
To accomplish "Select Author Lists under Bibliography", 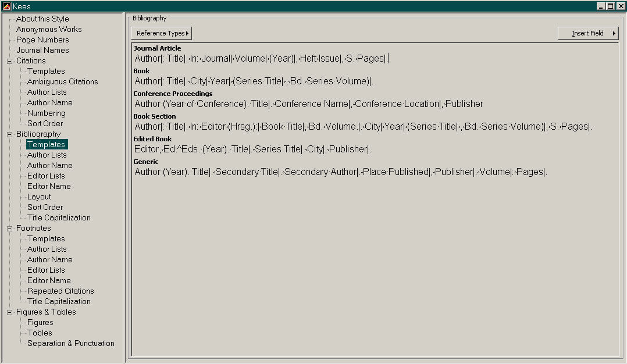I will tap(47, 155).
